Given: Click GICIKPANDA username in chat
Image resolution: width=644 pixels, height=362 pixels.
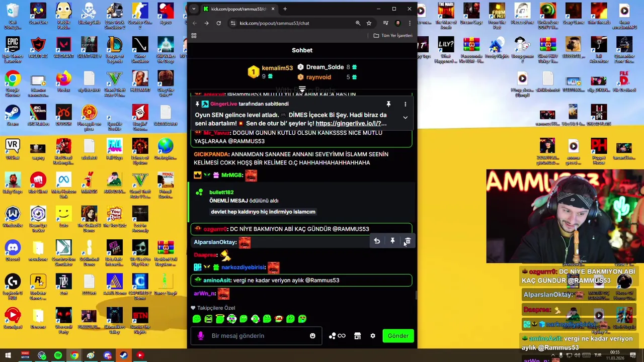Looking at the screenshot, I should coord(211,154).
